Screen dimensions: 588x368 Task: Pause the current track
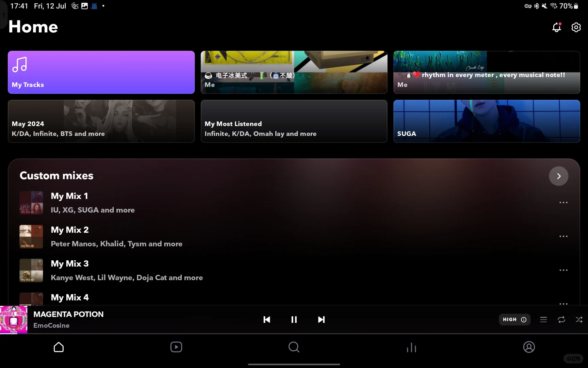pos(294,320)
